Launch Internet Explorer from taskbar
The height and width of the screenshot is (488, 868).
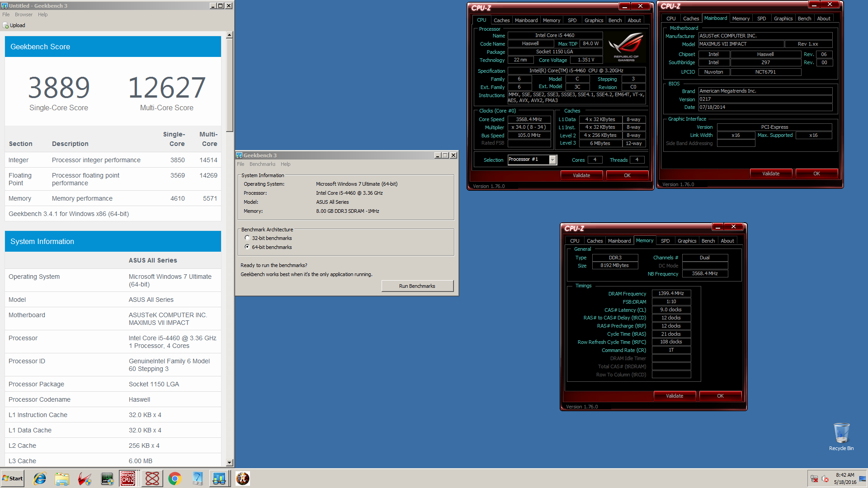(x=40, y=479)
